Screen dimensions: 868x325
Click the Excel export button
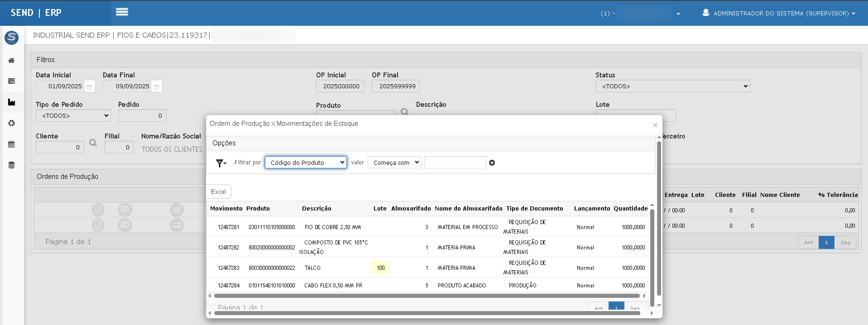coord(218,191)
